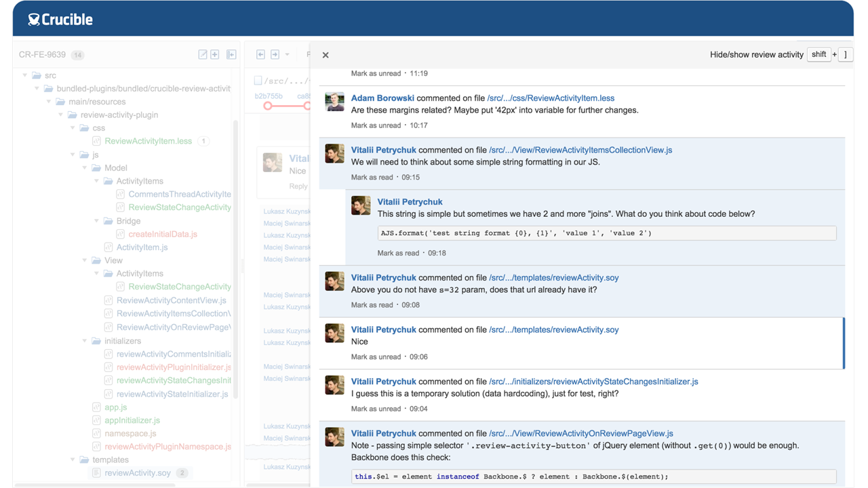The height and width of the screenshot is (488, 868).
Task: Click the src folder icon
Action: [x=37, y=75]
